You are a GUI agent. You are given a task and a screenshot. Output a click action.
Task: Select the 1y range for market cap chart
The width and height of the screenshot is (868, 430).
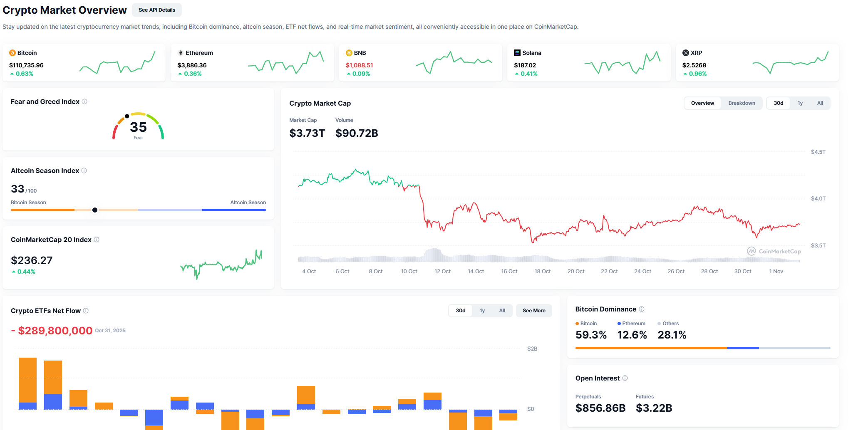(800, 103)
